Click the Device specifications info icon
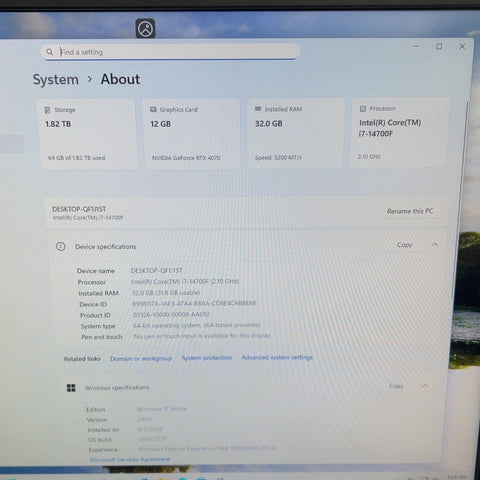This screenshot has width=480, height=480. (x=61, y=247)
